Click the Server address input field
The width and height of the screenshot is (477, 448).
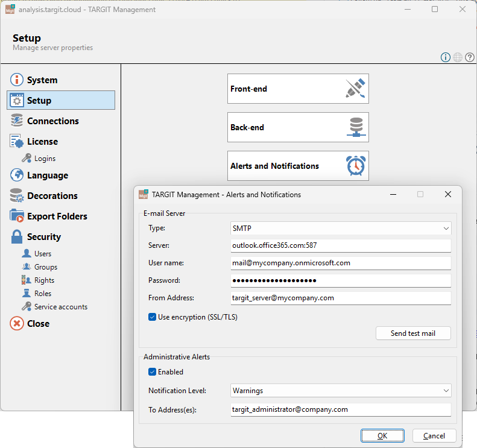[x=341, y=245]
